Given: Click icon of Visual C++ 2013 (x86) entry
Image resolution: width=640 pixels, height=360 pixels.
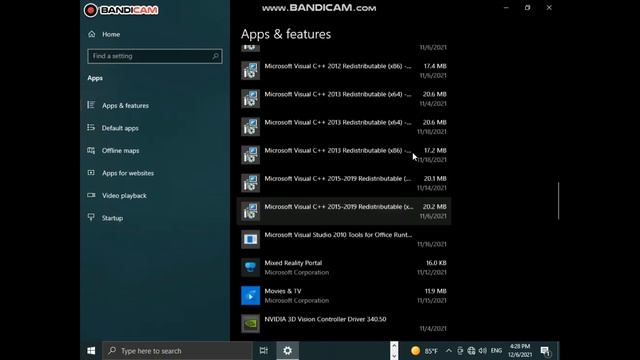Looking at the screenshot, I should pos(250,155).
